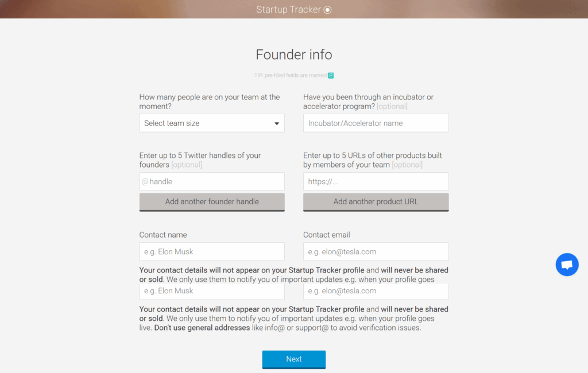Screen dimensions: 588x373
Task: Click the pre-filled fields tip text
Action: tap(290, 75)
